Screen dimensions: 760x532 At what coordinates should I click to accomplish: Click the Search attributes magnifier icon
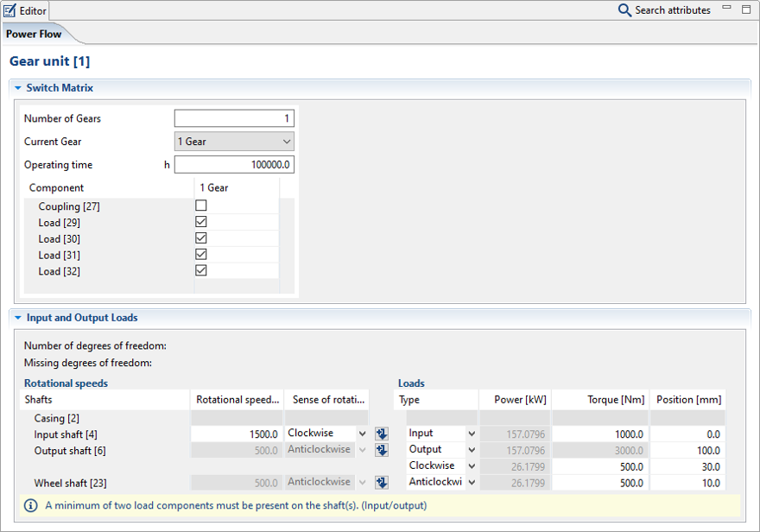click(x=624, y=10)
